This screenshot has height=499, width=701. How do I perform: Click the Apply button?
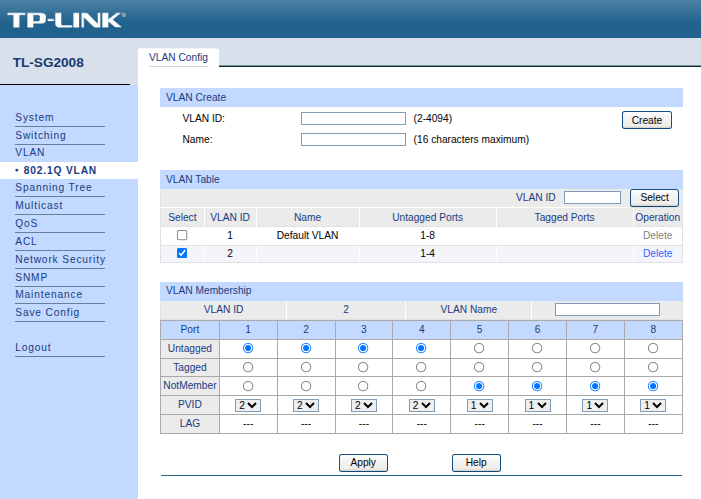tap(363, 462)
